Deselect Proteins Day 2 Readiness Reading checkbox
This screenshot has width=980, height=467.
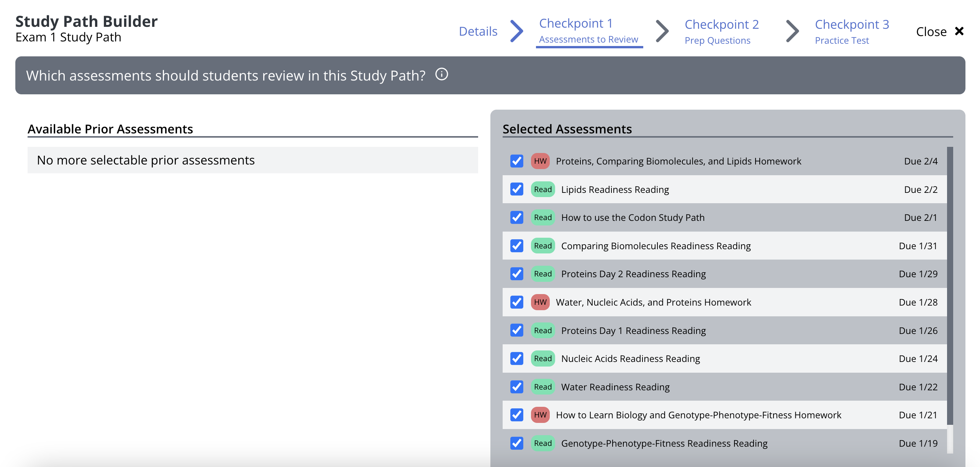pos(516,274)
